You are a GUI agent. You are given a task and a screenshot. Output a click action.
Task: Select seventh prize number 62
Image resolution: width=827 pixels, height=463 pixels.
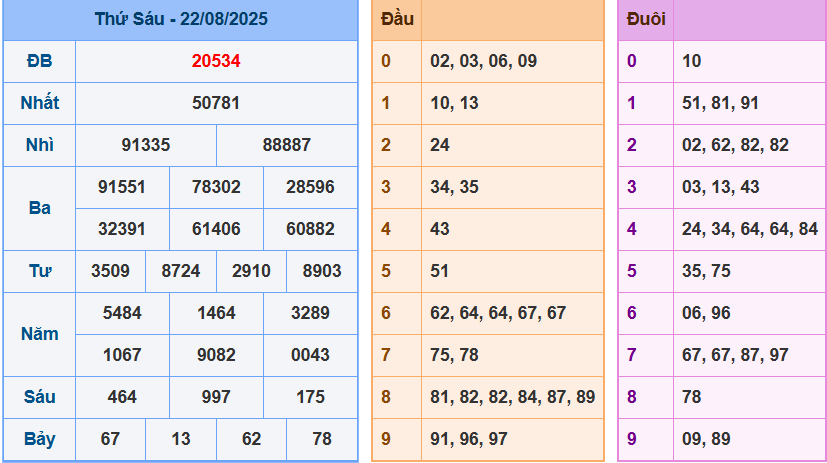tap(251, 439)
